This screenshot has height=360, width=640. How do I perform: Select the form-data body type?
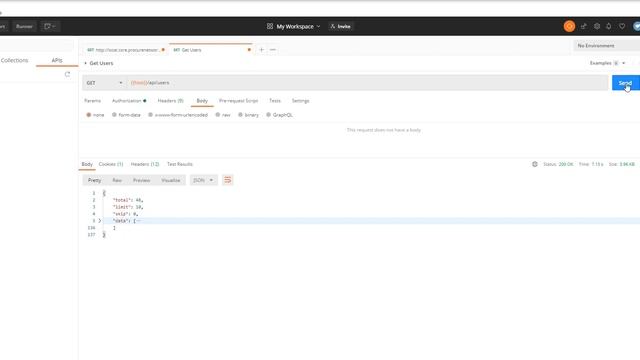click(126, 115)
